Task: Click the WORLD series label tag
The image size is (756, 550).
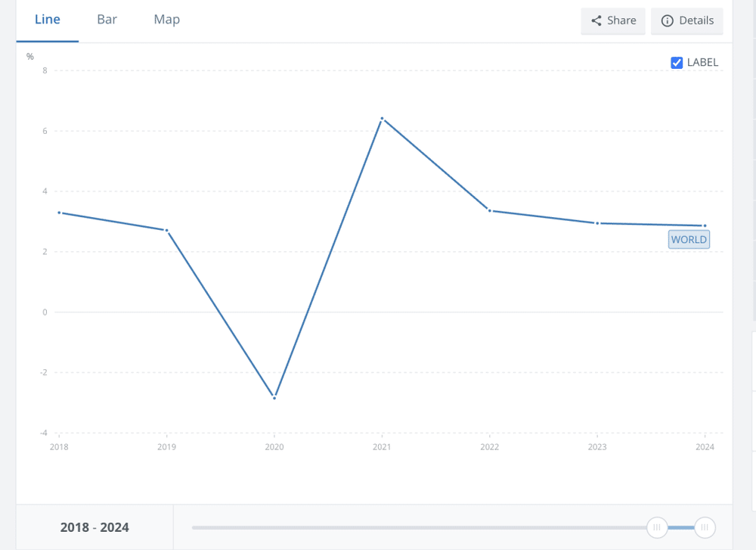Action: pyautogui.click(x=689, y=240)
